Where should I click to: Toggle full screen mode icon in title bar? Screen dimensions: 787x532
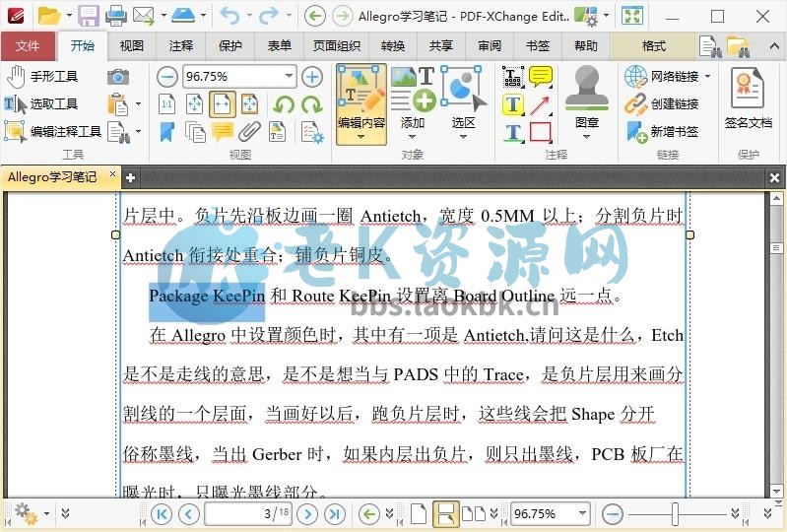(632, 16)
